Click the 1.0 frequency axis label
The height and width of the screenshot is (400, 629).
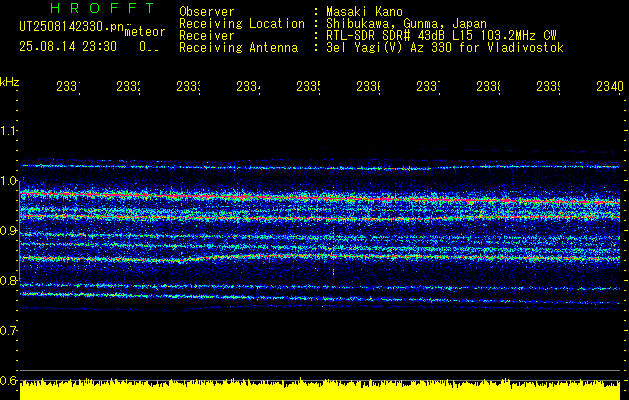[x=9, y=181]
